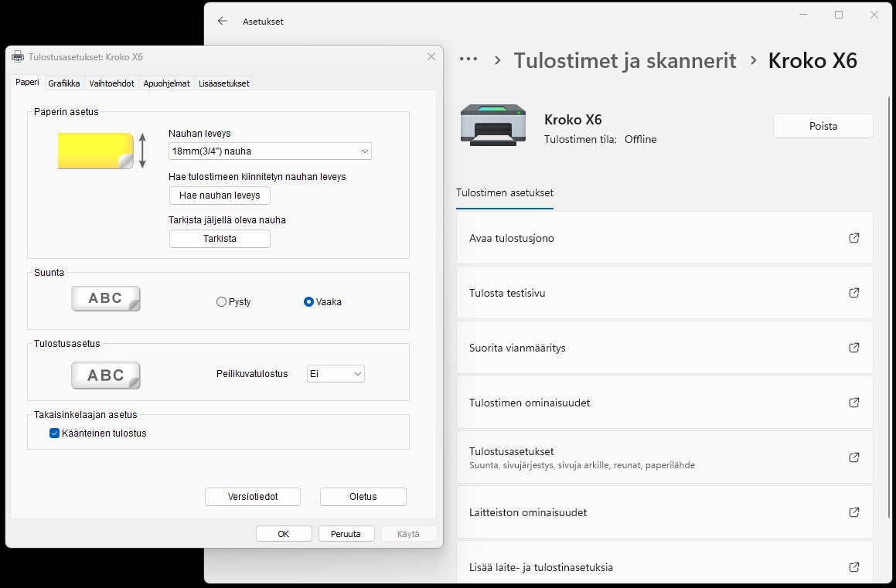Select the Pysty orientation radio button
This screenshot has width=896, height=588.
point(222,302)
